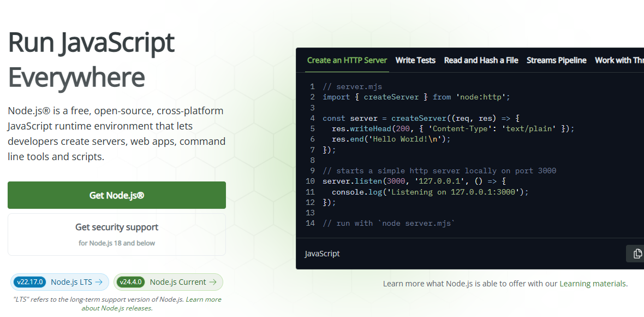
Task: Click the v24.4.0 version badge
Action: coord(130,282)
